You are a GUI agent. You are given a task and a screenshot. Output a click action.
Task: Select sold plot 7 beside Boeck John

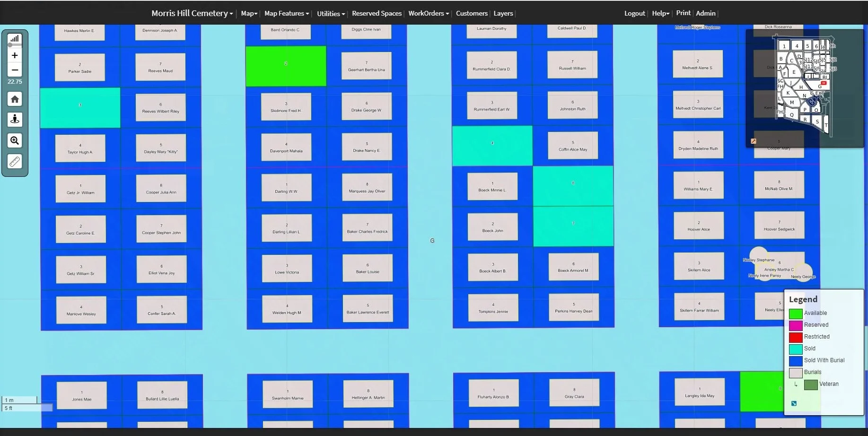573,226
